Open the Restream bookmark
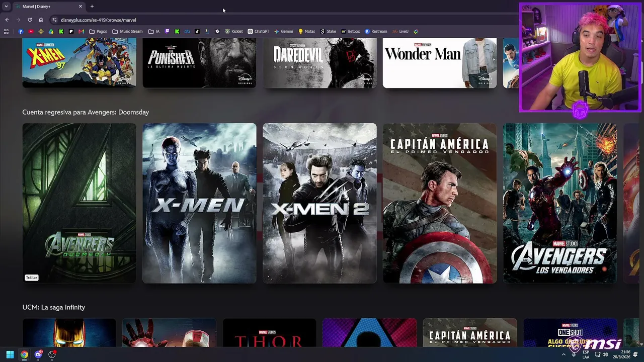Viewport: 644px width, 362px height. 376,31
